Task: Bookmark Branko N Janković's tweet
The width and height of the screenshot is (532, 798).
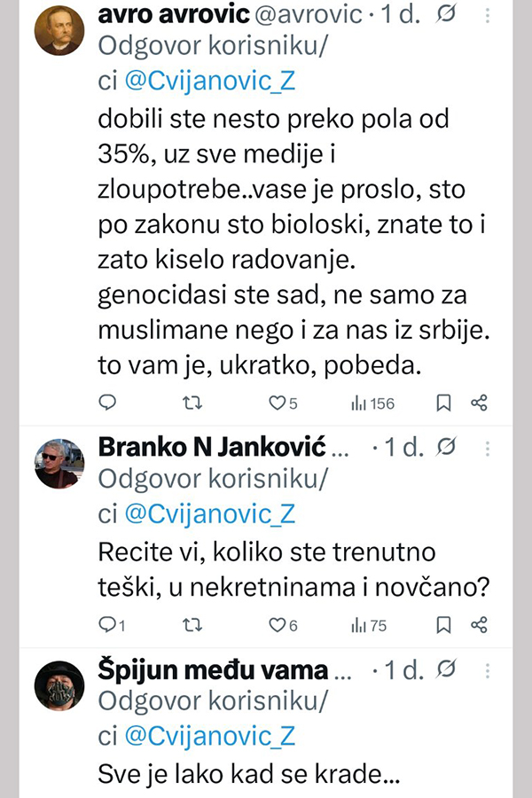Action: click(444, 625)
